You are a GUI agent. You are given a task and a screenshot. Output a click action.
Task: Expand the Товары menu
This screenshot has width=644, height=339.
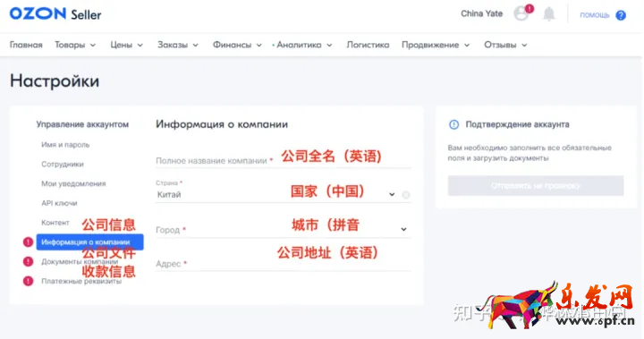point(75,45)
